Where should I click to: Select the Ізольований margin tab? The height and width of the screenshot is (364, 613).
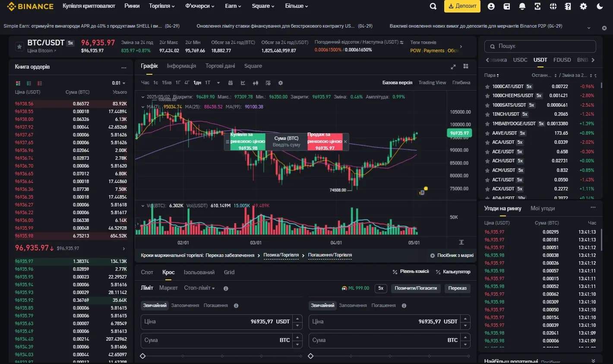click(199, 272)
